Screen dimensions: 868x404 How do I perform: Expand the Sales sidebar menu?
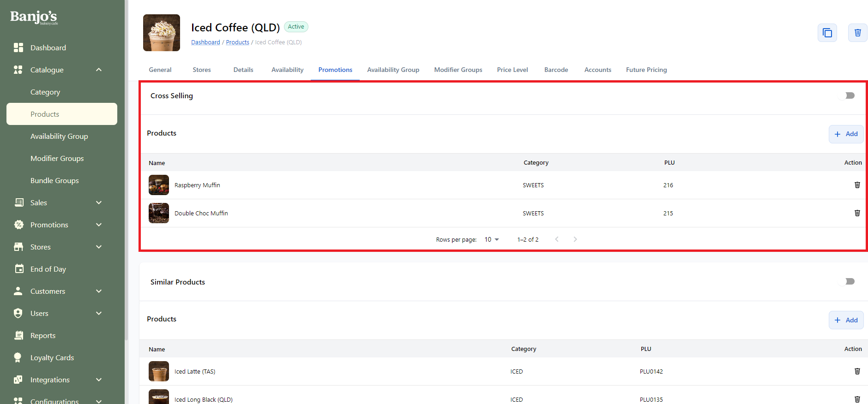pyautogui.click(x=98, y=202)
